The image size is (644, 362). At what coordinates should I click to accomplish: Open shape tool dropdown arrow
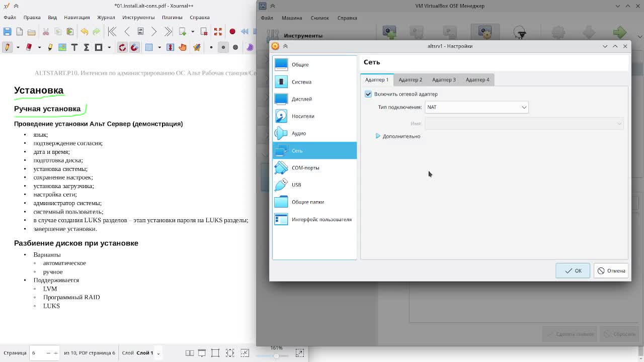click(109, 47)
